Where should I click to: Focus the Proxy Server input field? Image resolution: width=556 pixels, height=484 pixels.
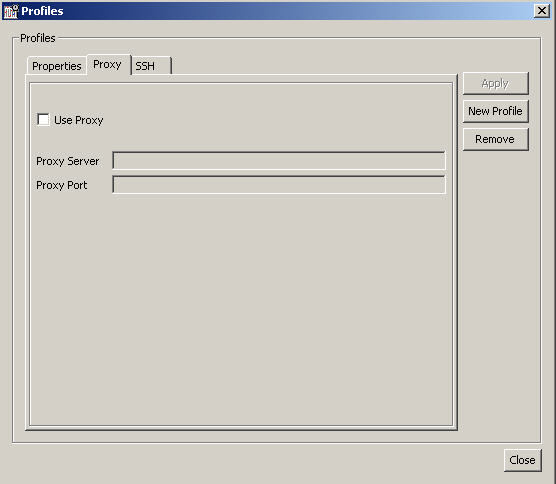click(x=279, y=161)
